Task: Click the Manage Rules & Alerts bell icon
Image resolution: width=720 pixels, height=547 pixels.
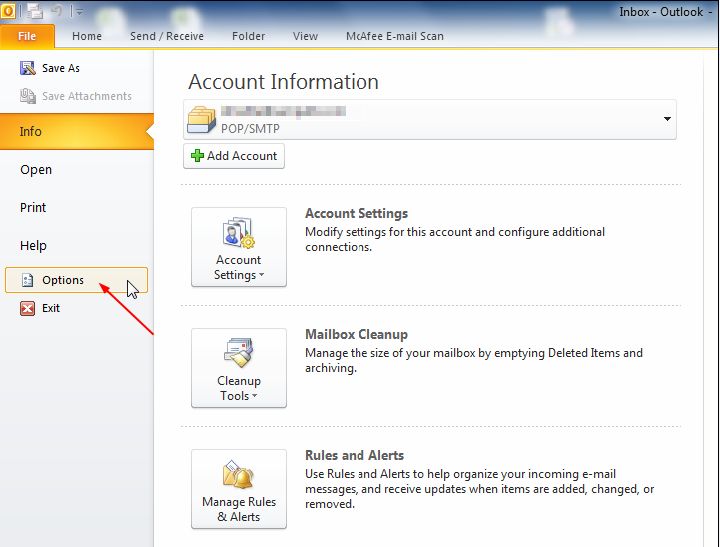Action: (x=239, y=474)
